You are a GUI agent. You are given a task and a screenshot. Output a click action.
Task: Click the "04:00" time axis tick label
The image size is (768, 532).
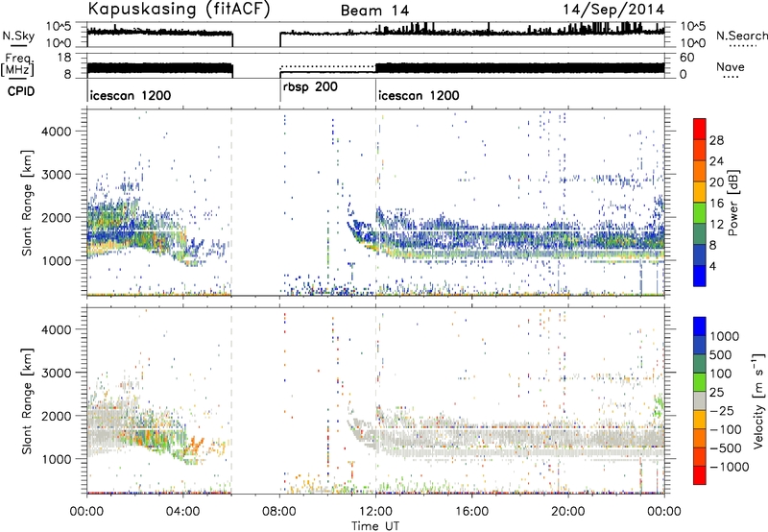(x=182, y=512)
